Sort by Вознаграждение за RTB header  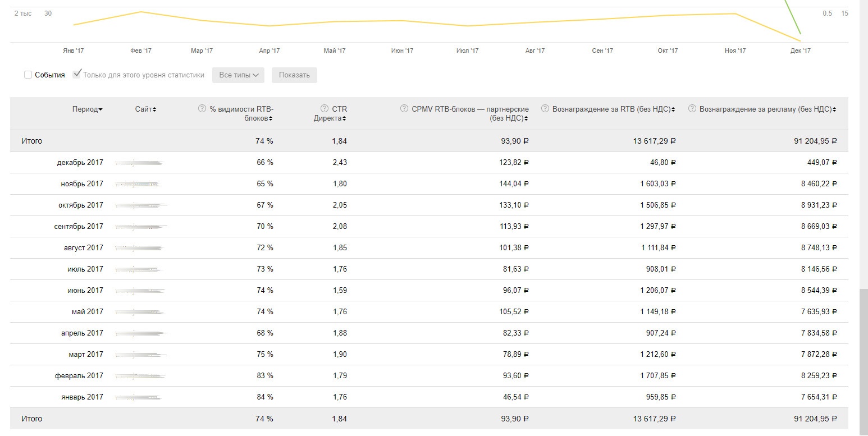(613, 109)
